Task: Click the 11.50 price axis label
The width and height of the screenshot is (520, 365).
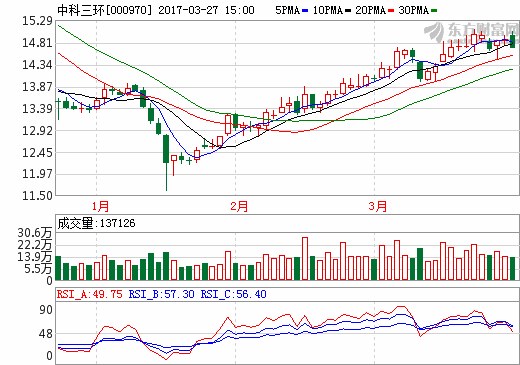Action: (x=37, y=196)
